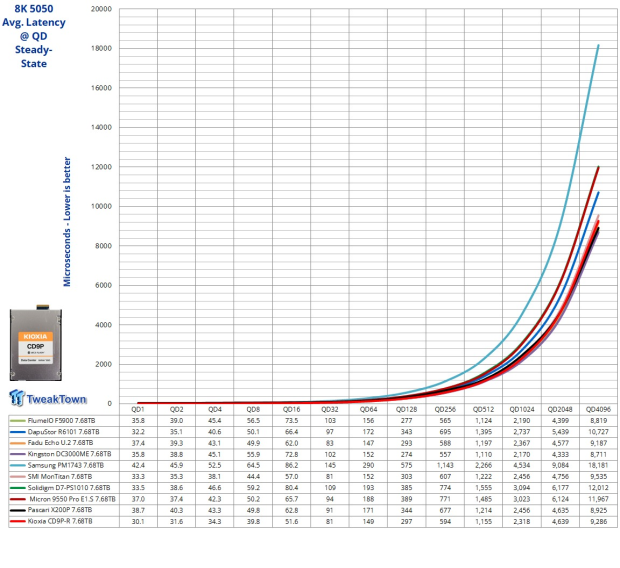The width and height of the screenshot is (620, 568).
Task: Click the Samsung teal curve peak at QD4096
Action: (598, 45)
